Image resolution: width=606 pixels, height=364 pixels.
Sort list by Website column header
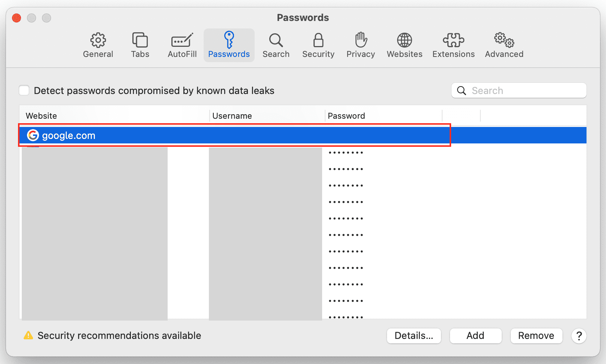[x=41, y=116]
